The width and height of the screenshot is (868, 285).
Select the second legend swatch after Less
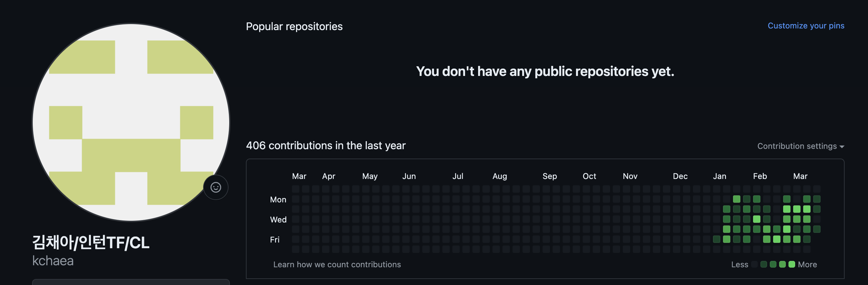pyautogui.click(x=764, y=264)
